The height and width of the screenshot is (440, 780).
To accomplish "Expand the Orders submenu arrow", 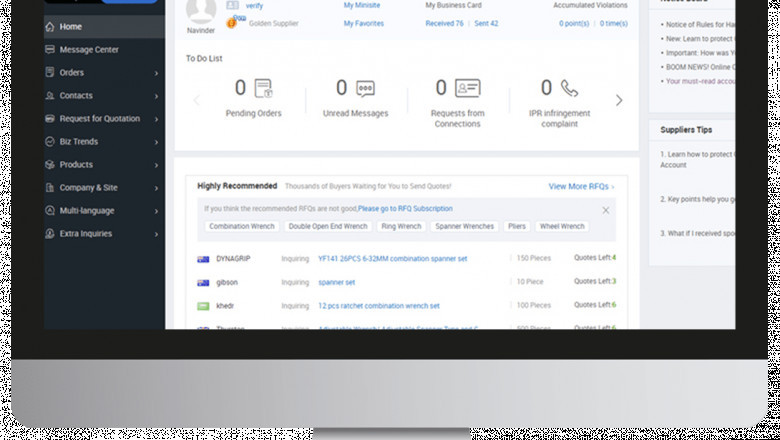I will click(x=156, y=73).
